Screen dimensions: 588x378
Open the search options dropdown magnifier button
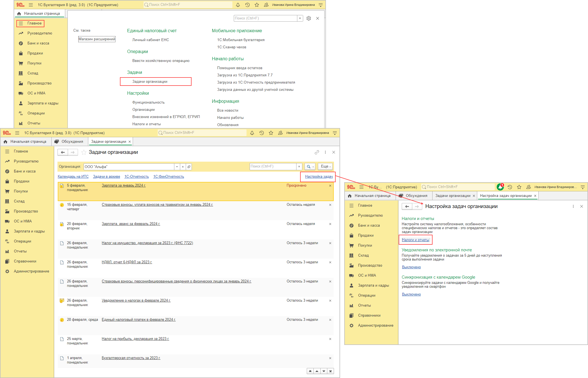click(310, 167)
